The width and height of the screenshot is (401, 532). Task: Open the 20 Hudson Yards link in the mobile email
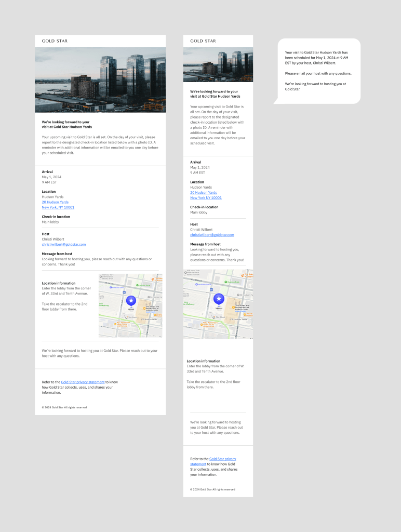(204, 192)
